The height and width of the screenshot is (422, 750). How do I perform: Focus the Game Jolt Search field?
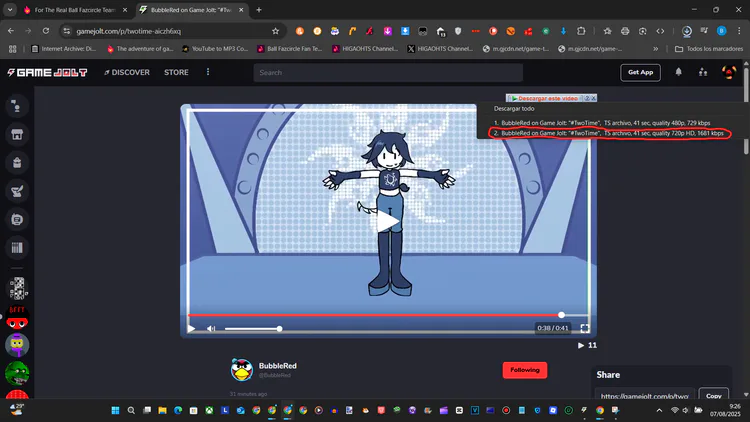tap(388, 73)
